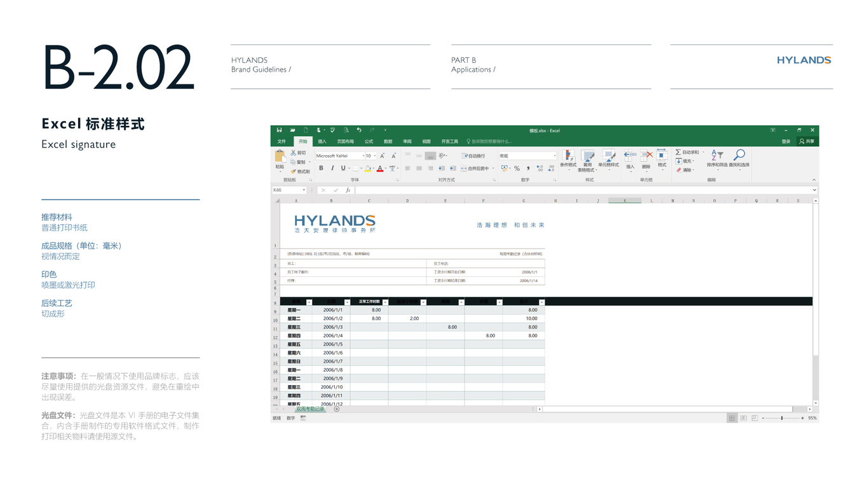The image size is (868, 488).
Task: Click the accounting number format icon
Action: tap(505, 168)
